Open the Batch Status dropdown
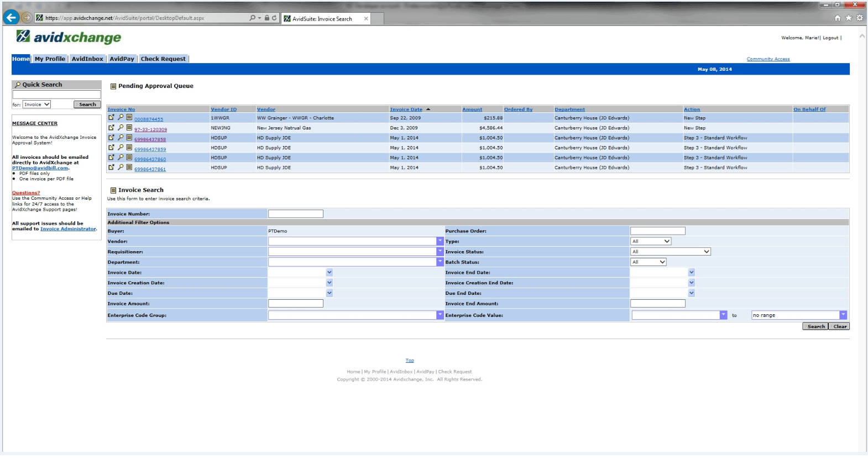 (x=648, y=262)
